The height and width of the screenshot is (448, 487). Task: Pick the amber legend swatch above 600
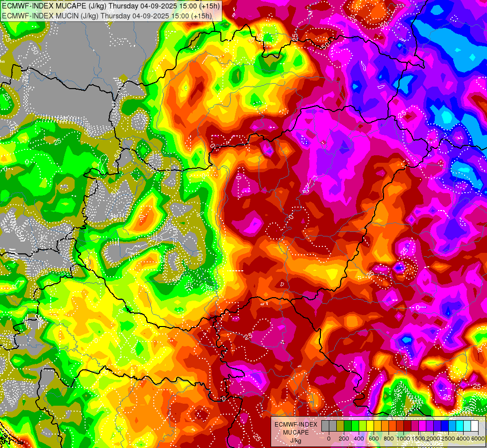point(378,426)
